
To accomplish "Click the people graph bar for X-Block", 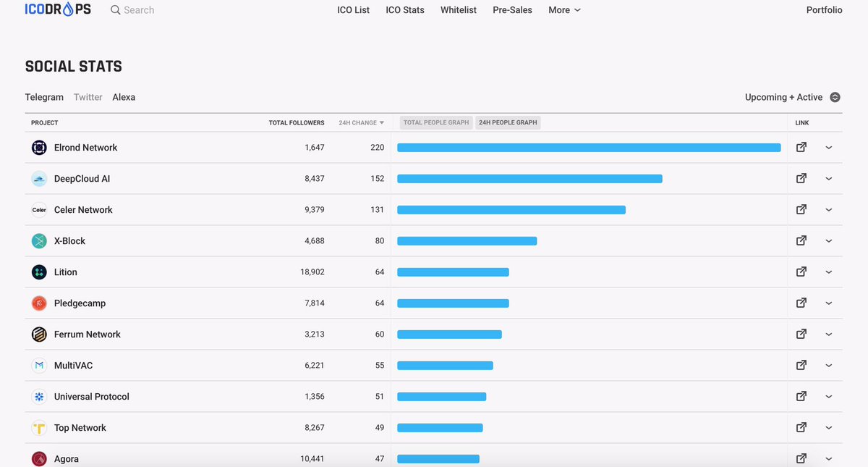I will (x=467, y=240).
